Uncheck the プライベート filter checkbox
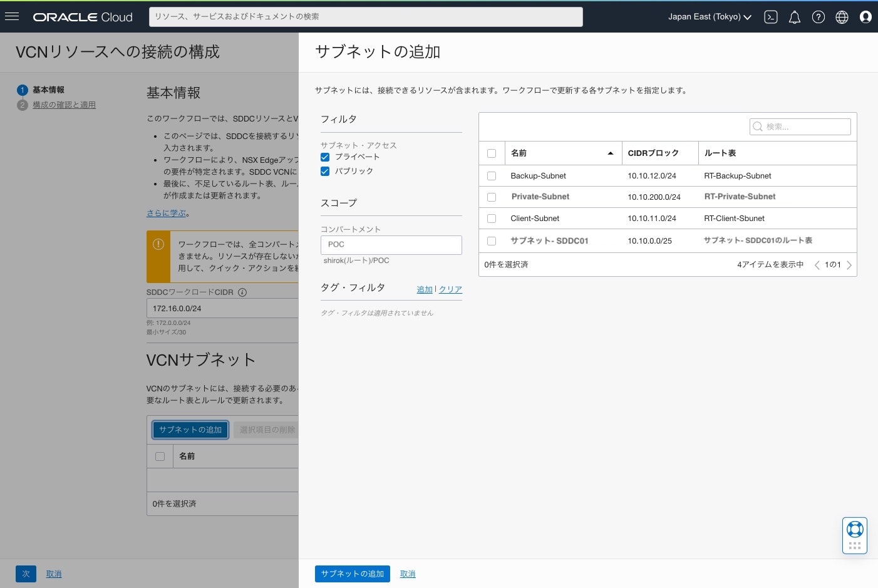The image size is (878, 588). pos(324,157)
